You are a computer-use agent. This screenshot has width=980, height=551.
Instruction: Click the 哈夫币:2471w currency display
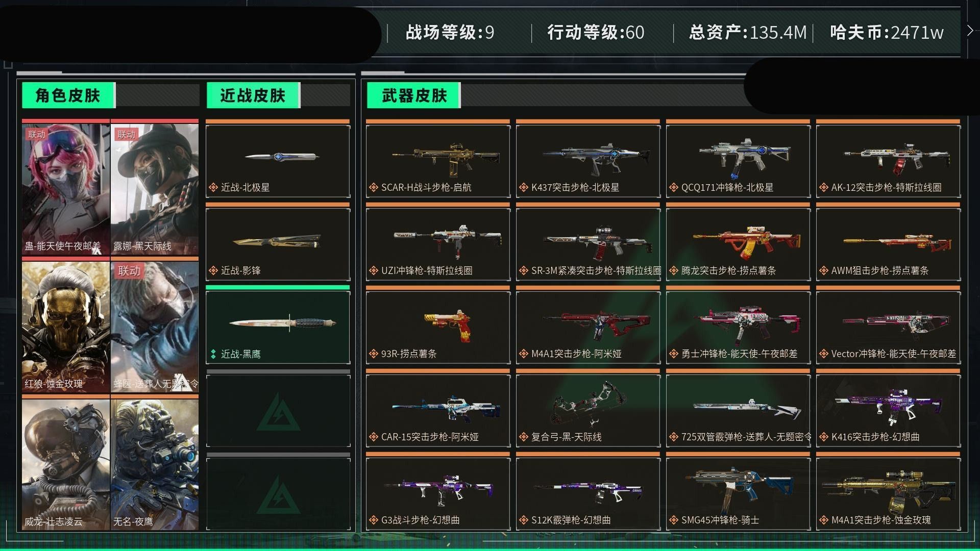click(887, 32)
